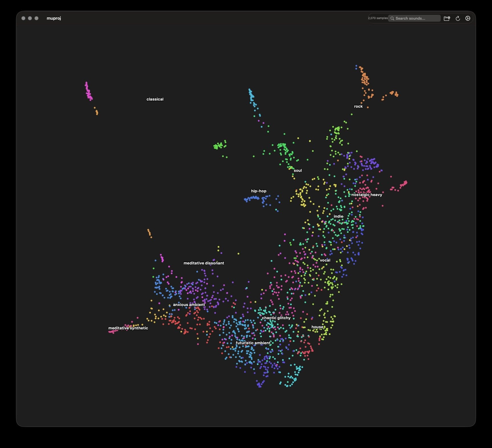This screenshot has height=448, width=492.
Task: Minimize the muproj window
Action: point(30,18)
